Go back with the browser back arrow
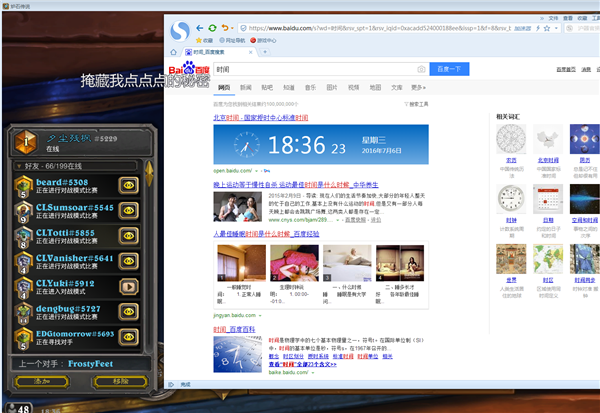 pos(199,28)
